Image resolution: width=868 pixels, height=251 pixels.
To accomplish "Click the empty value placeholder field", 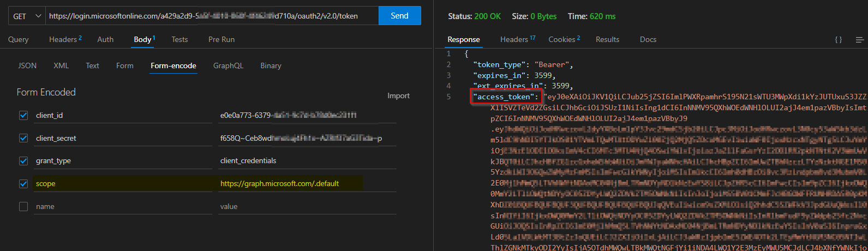I will 307,206.
